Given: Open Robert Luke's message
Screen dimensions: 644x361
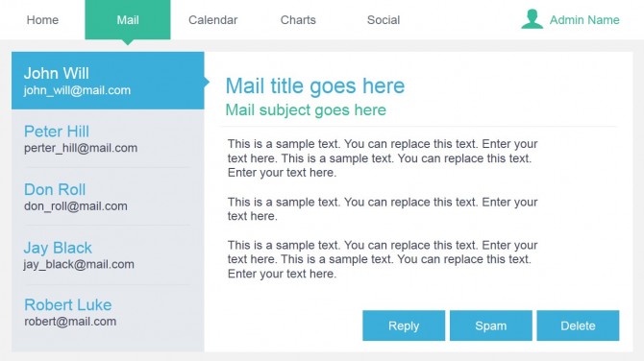Looking at the screenshot, I should tap(108, 313).
